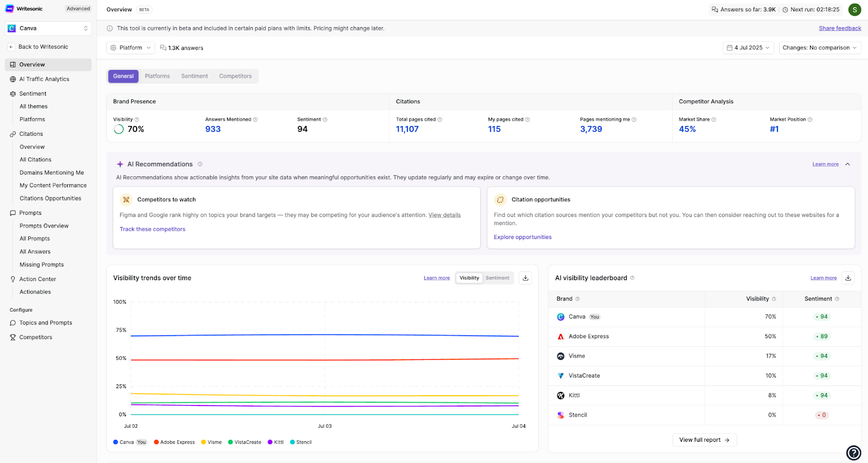868x463 pixels.
Task: Open the help icon in bottom corner
Action: tap(853, 452)
